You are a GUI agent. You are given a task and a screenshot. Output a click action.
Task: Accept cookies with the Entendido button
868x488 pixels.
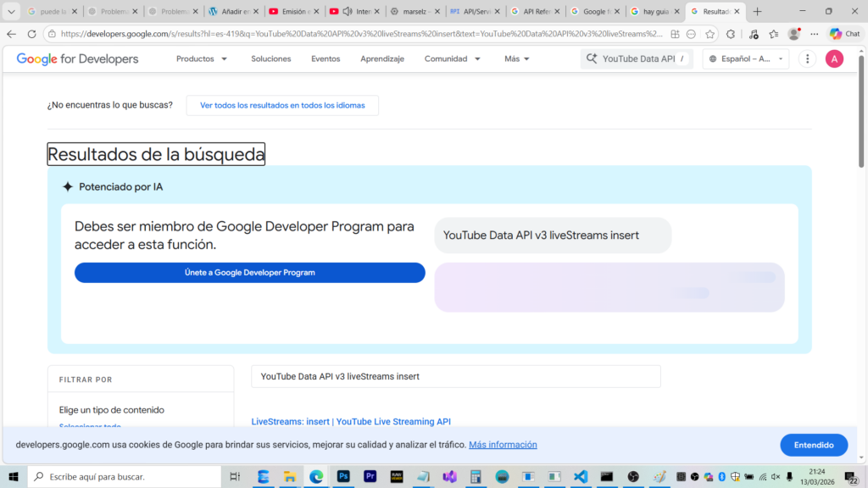[x=813, y=445]
